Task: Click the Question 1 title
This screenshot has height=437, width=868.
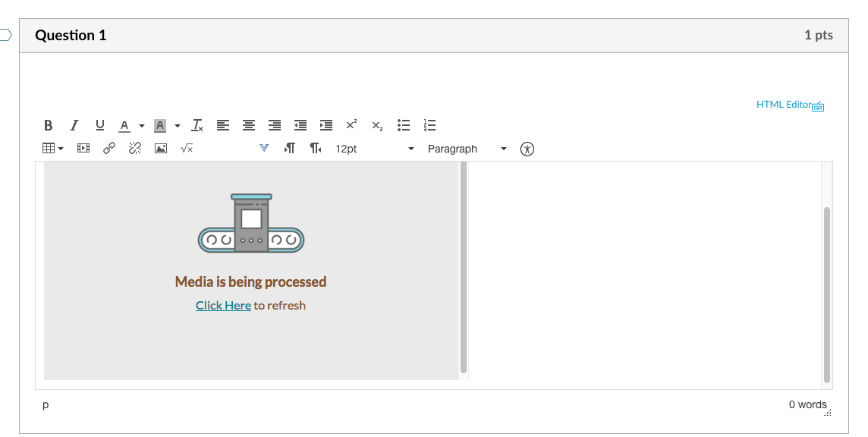Action: pos(71,36)
